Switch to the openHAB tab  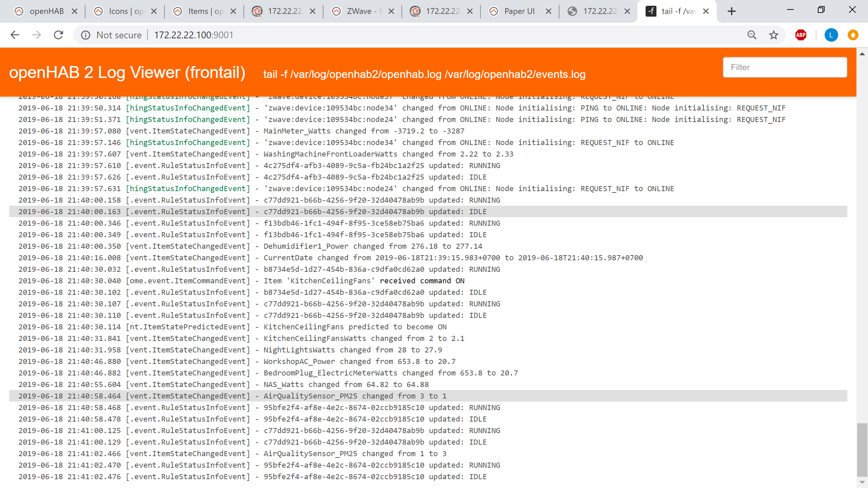[46, 11]
